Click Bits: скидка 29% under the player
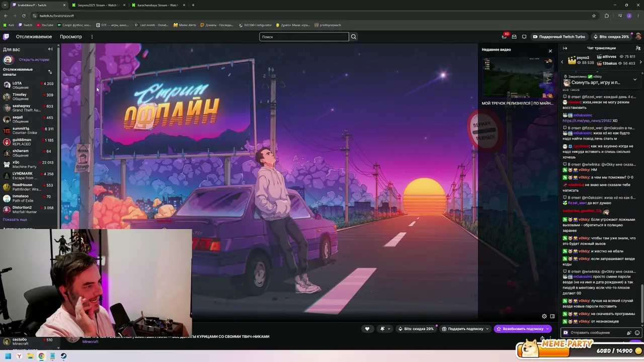Viewport: 644px width, 362px height. point(416,329)
